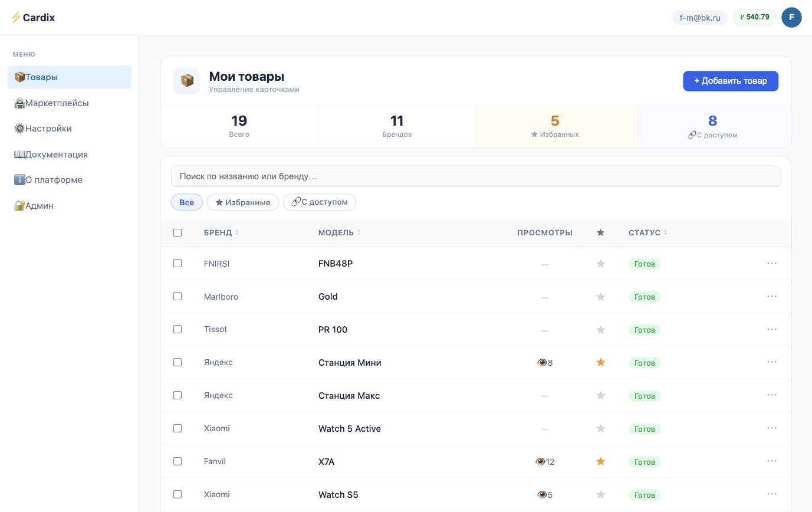Click the star column header icon

[600, 232]
